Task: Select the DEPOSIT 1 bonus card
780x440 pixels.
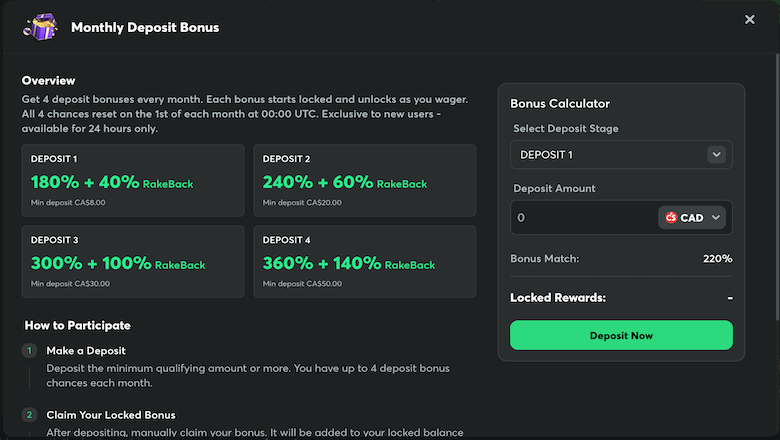Action: pos(133,180)
